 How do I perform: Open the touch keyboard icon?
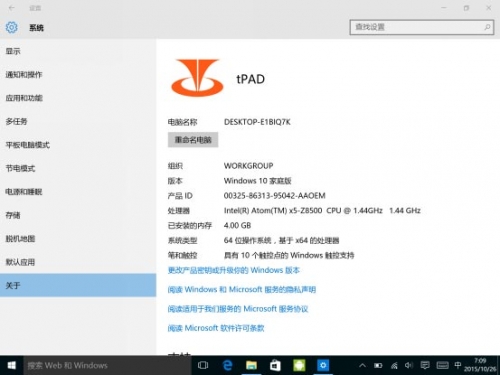(x=442, y=365)
